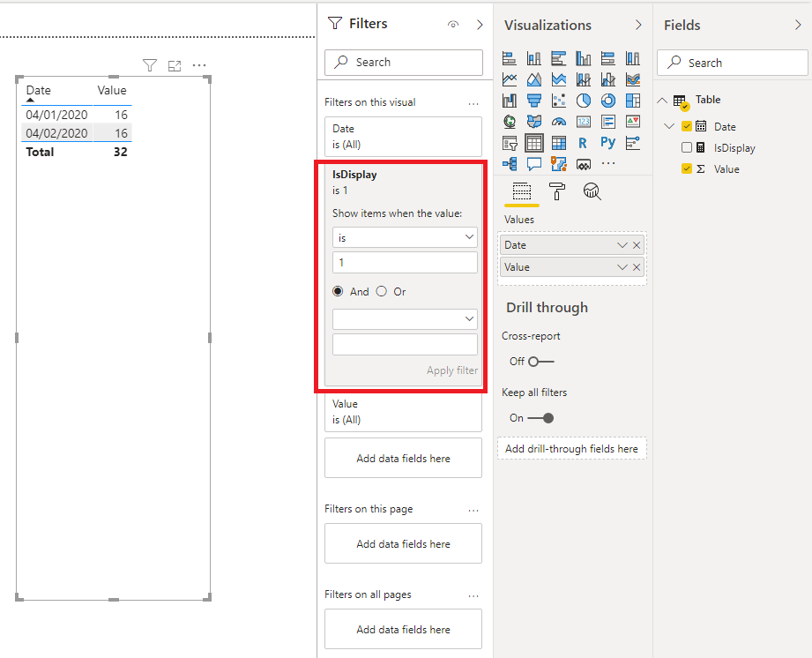The image size is (812, 658).
Task: Pick the ribbon chart visual
Action: [633, 79]
